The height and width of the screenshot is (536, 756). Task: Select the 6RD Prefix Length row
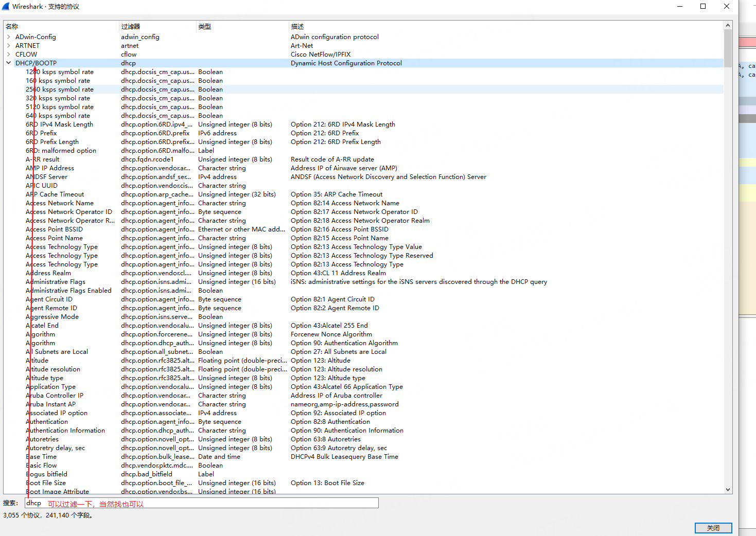(x=363, y=142)
